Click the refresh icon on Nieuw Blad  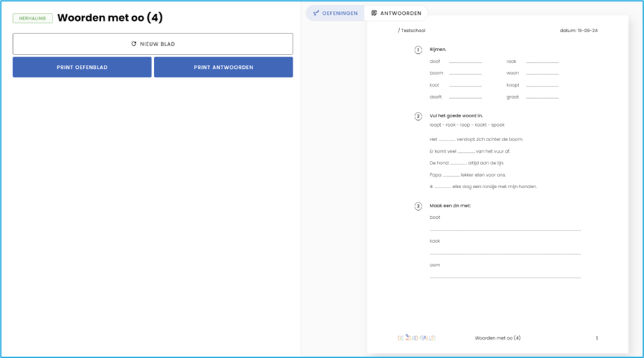click(134, 44)
